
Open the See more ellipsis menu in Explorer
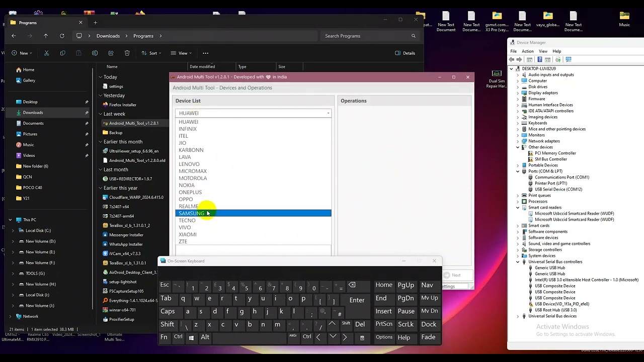[205, 53]
